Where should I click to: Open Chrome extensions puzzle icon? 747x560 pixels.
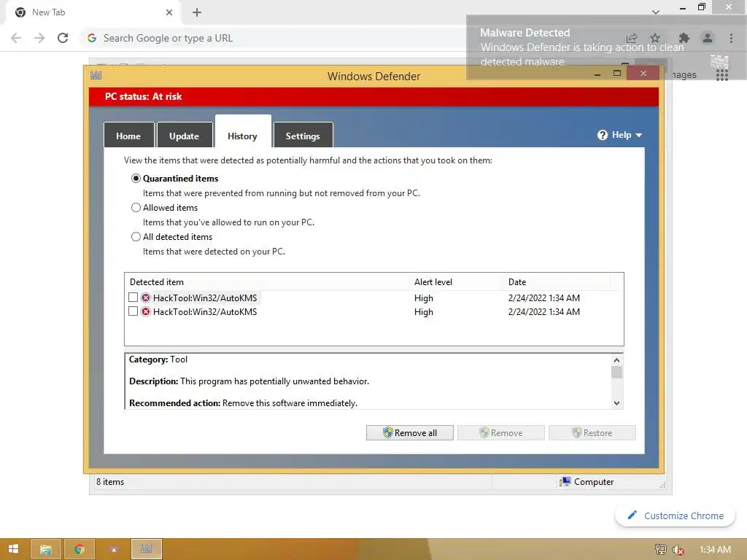coord(684,38)
